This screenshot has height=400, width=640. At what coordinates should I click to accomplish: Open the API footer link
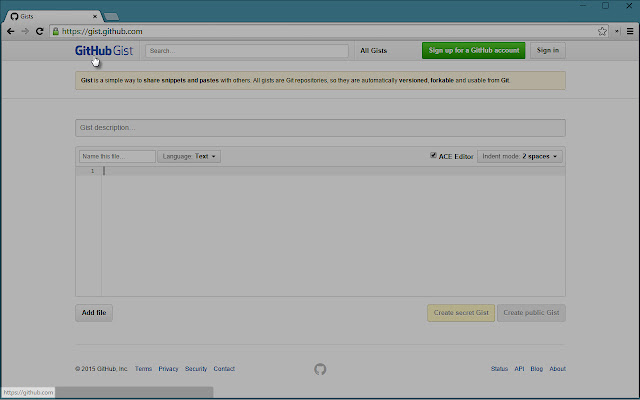click(x=519, y=369)
